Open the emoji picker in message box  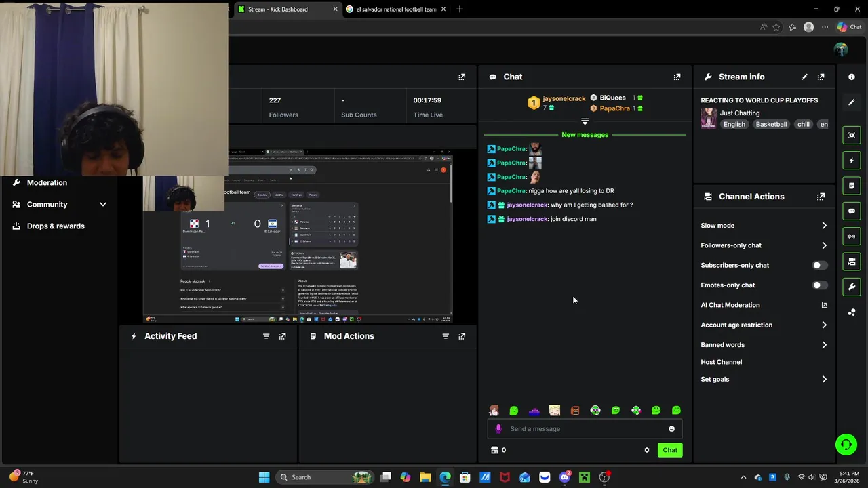(672, 429)
